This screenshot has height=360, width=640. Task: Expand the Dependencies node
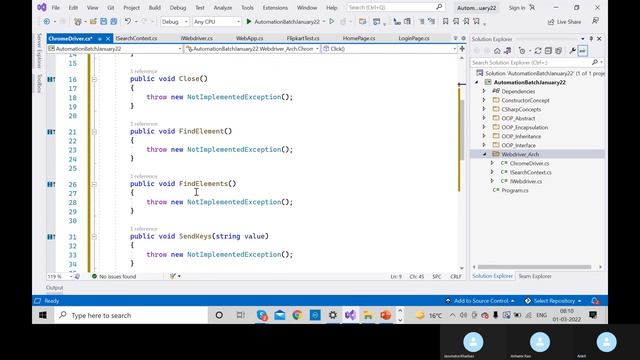(484, 91)
